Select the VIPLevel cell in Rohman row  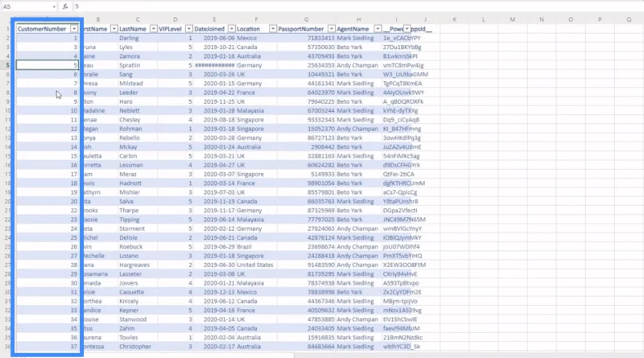point(175,129)
